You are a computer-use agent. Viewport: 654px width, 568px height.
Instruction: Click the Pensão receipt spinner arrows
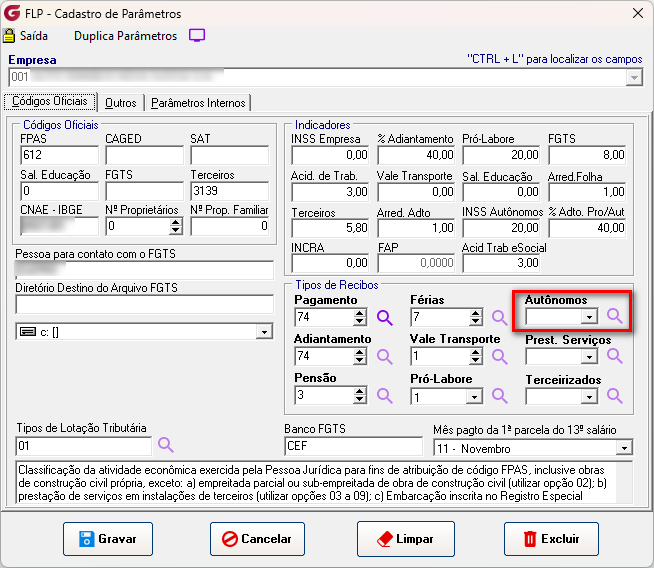(360, 395)
